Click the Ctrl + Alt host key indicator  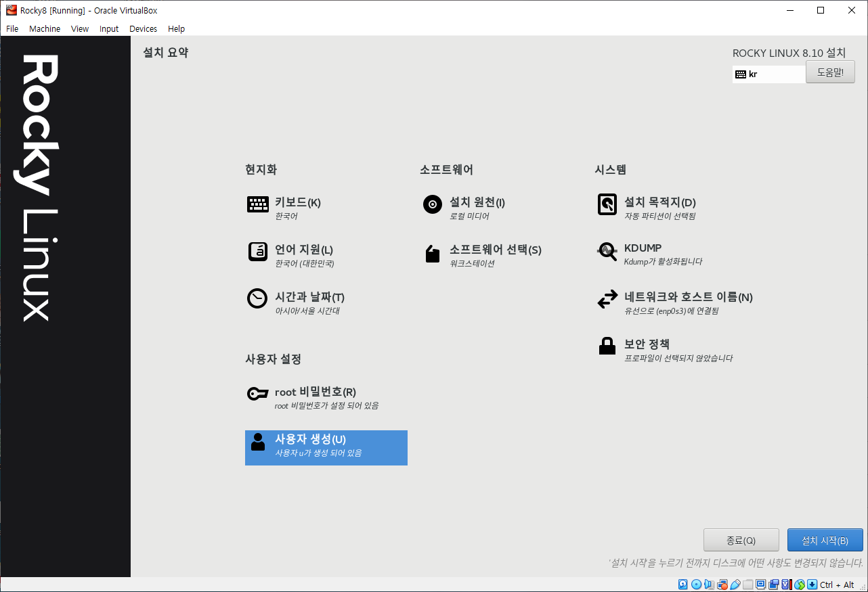(x=838, y=585)
